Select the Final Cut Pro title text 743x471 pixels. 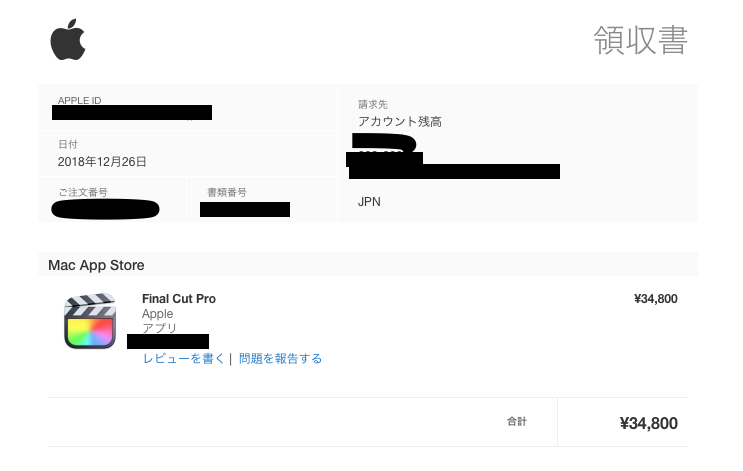pos(179,298)
